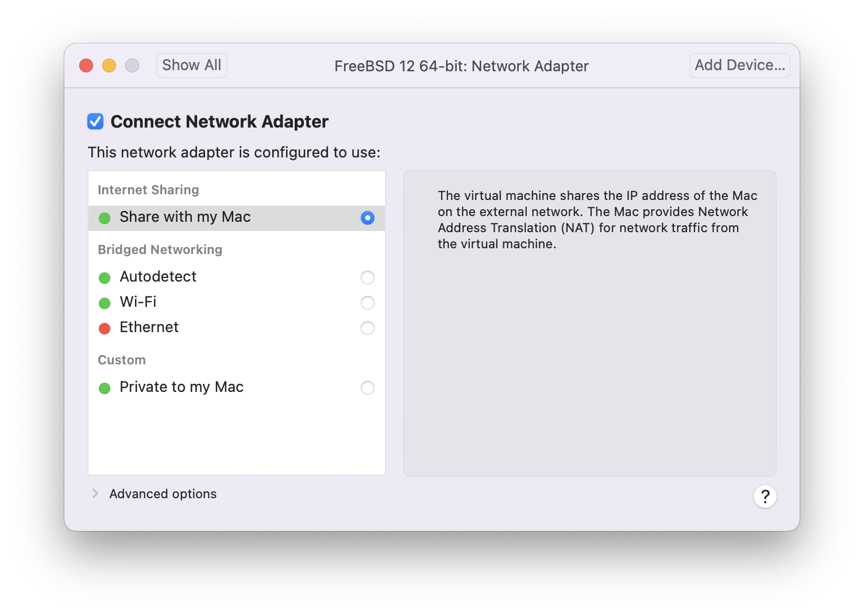The height and width of the screenshot is (616, 864).
Task: Choose the Wi-Fi bridged networking radio button
Action: (x=367, y=303)
